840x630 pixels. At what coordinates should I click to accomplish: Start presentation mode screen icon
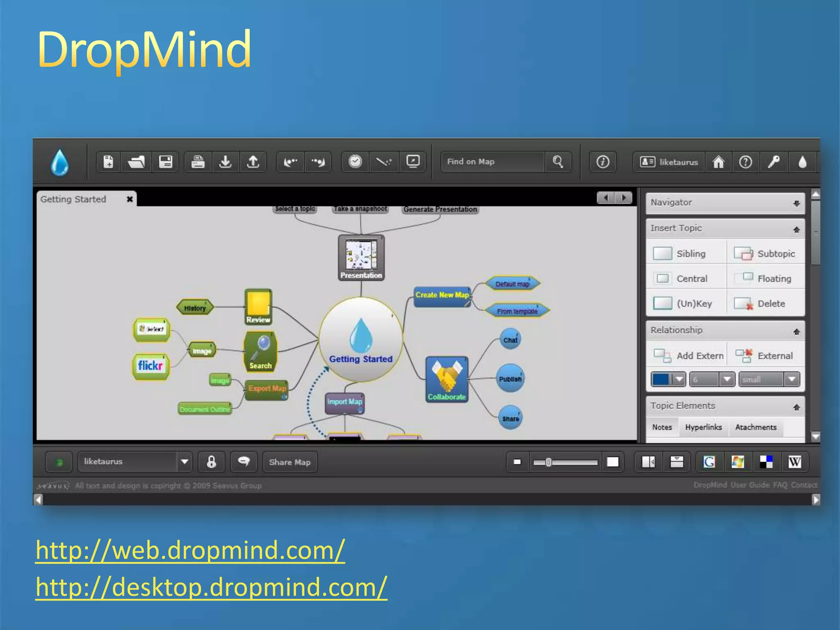413,162
